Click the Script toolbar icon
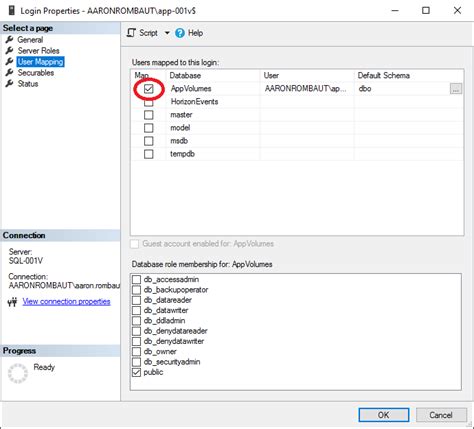Screen dimensions: 474x429 pos(131,33)
